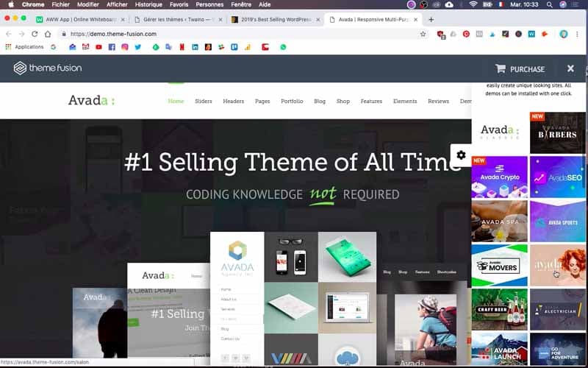Switch to the Gérer les thèmes tab
This screenshot has width=588, height=368.
point(178,20)
